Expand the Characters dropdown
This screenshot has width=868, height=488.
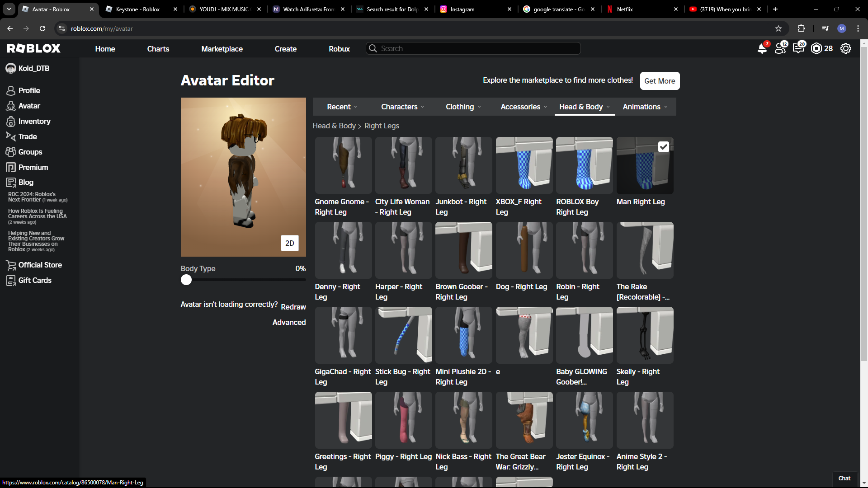pyautogui.click(x=403, y=107)
